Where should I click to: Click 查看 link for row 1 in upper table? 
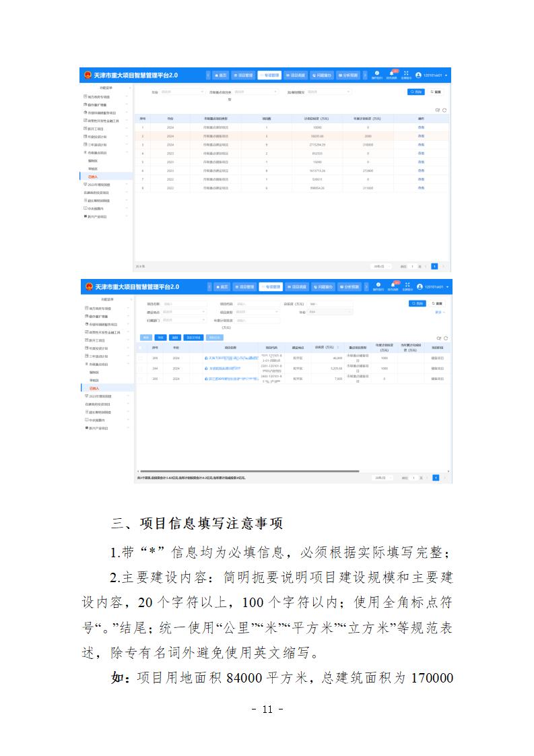pos(421,127)
